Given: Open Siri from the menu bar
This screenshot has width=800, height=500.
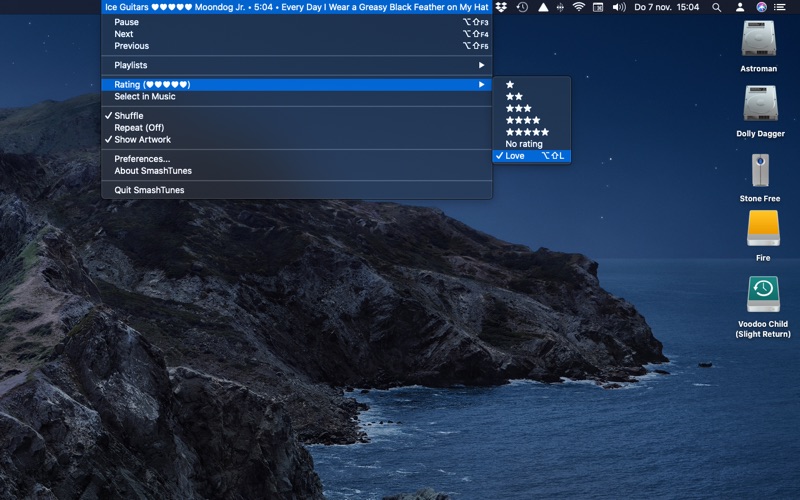Looking at the screenshot, I should tap(762, 7).
